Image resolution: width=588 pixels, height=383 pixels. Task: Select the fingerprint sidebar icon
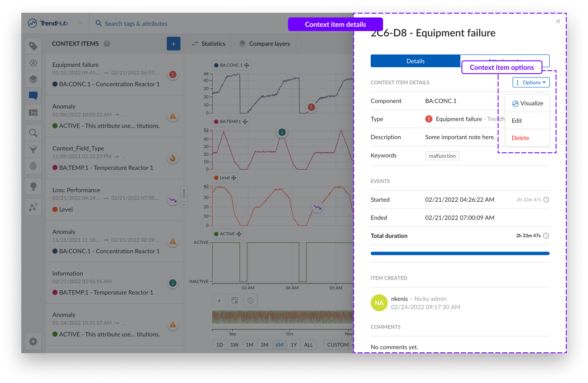pos(33,166)
